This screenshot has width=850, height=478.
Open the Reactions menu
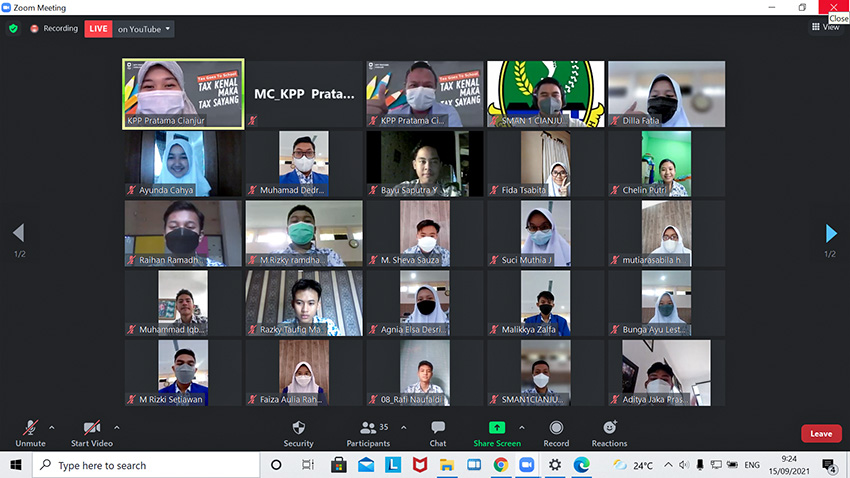609,432
